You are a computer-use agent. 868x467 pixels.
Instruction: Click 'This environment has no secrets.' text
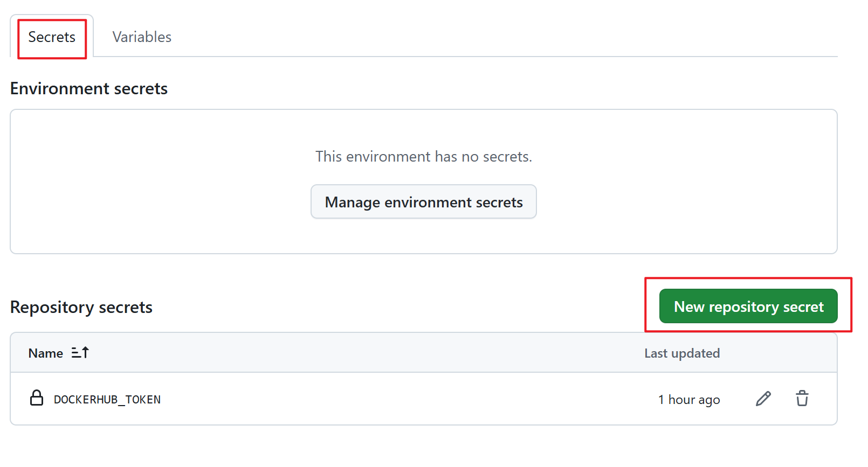(x=424, y=156)
